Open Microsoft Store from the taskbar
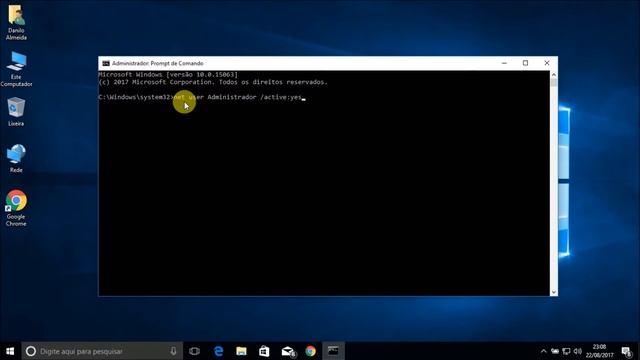 coord(264,351)
